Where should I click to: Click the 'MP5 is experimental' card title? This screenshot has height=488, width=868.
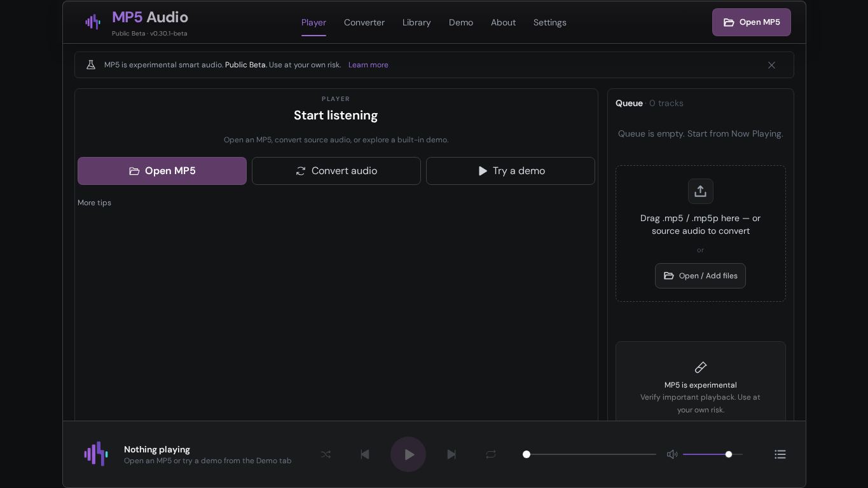click(x=701, y=385)
